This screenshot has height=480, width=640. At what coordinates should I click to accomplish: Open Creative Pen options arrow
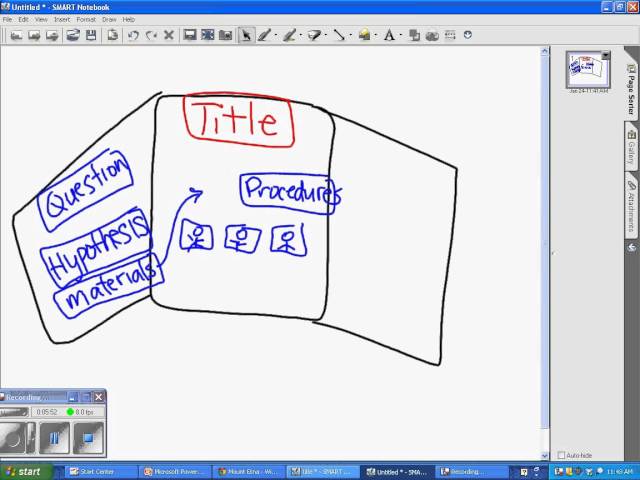(301, 36)
